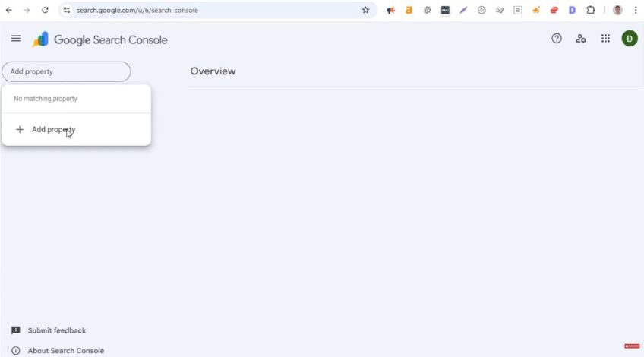Bookmark this page with the star icon
Screen dimensions: 644x357
365,11
